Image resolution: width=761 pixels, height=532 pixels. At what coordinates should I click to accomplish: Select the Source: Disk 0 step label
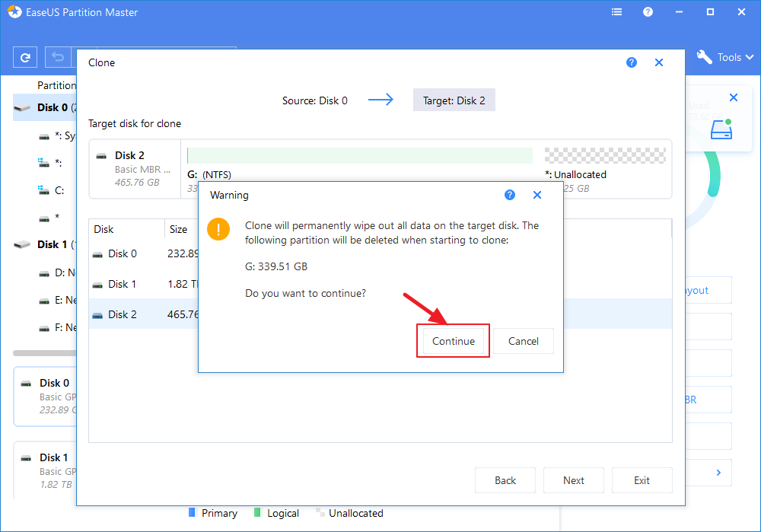(x=314, y=100)
